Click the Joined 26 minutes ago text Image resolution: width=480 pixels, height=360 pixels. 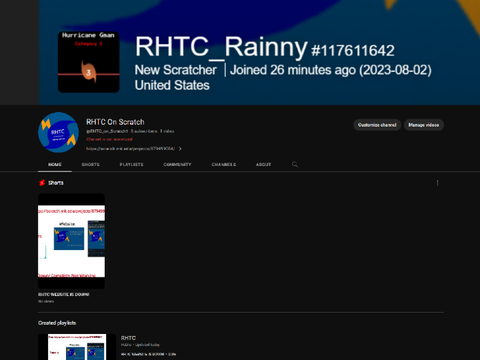point(331,70)
